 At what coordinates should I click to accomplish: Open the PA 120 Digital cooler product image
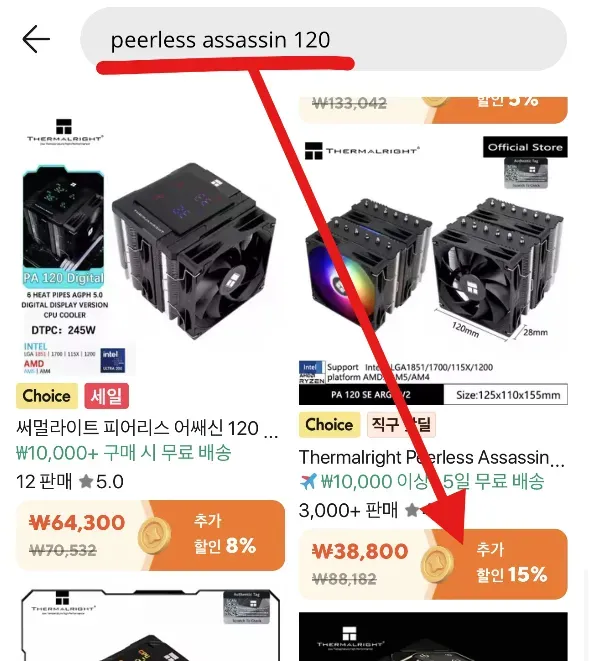point(150,247)
